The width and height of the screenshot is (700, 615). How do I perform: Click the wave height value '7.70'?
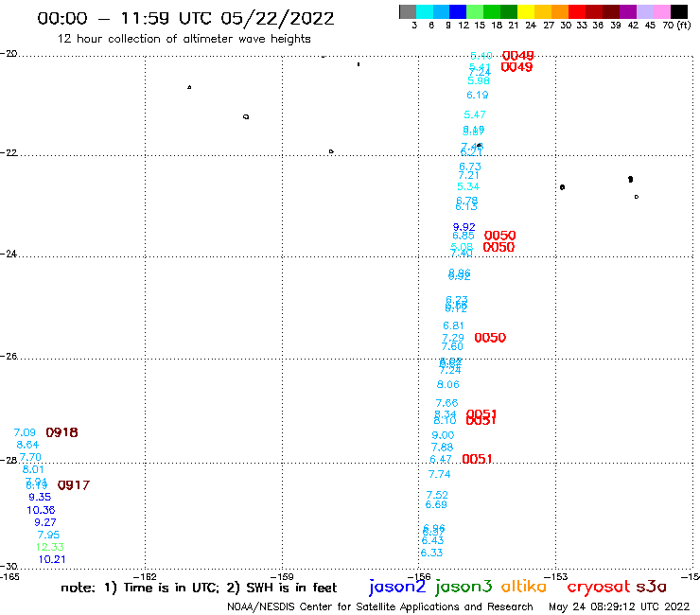pyautogui.click(x=30, y=457)
